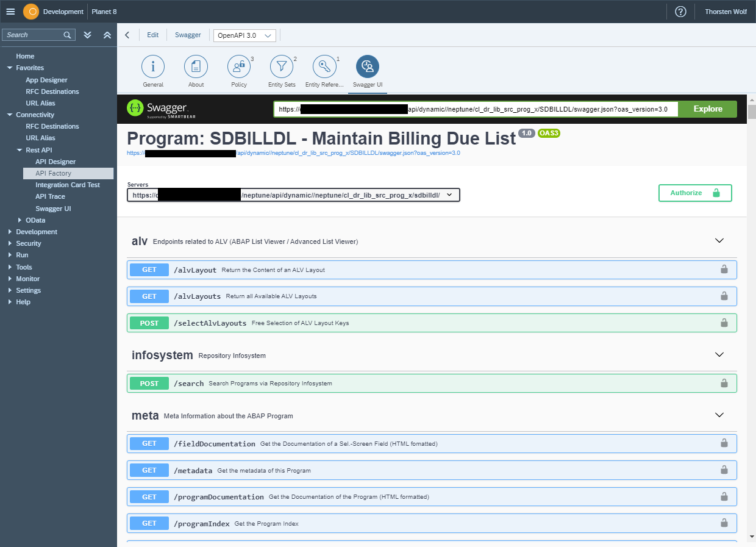The height and width of the screenshot is (547, 756).
Task: Expand all navigation tree items
Action: coord(88,35)
